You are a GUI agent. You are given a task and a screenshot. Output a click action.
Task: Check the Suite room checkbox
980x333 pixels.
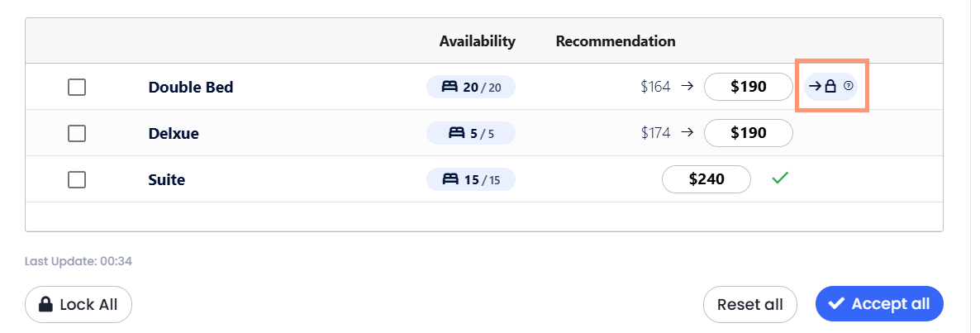click(x=77, y=179)
